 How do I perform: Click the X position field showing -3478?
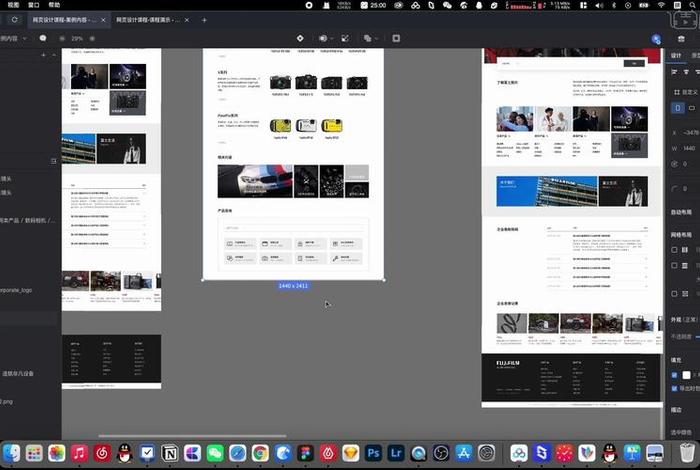coord(686,133)
